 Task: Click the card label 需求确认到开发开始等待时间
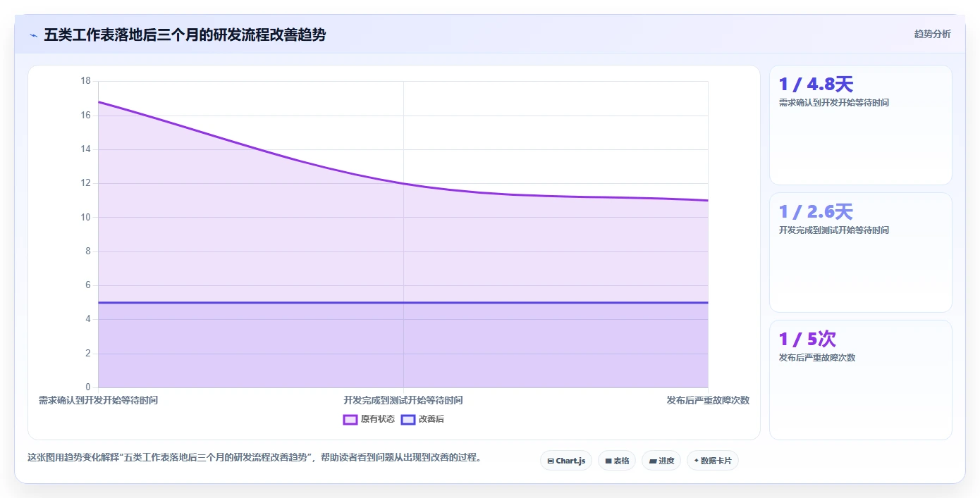[x=834, y=103]
